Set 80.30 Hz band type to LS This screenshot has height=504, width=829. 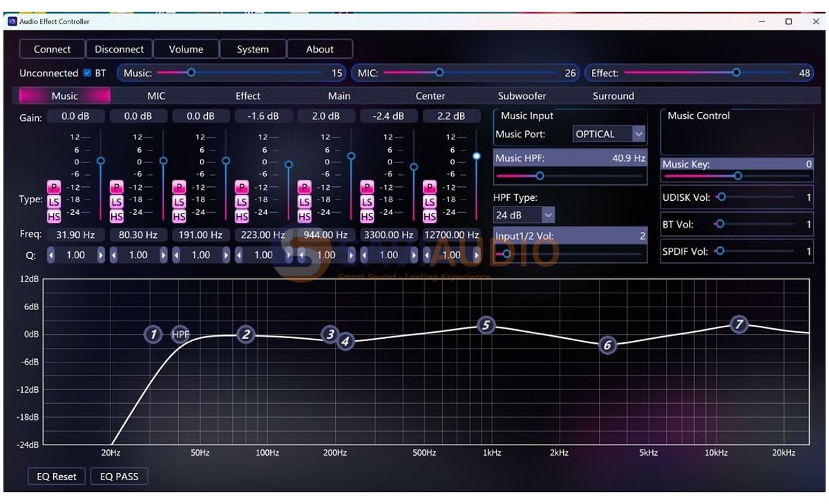pyautogui.click(x=116, y=202)
